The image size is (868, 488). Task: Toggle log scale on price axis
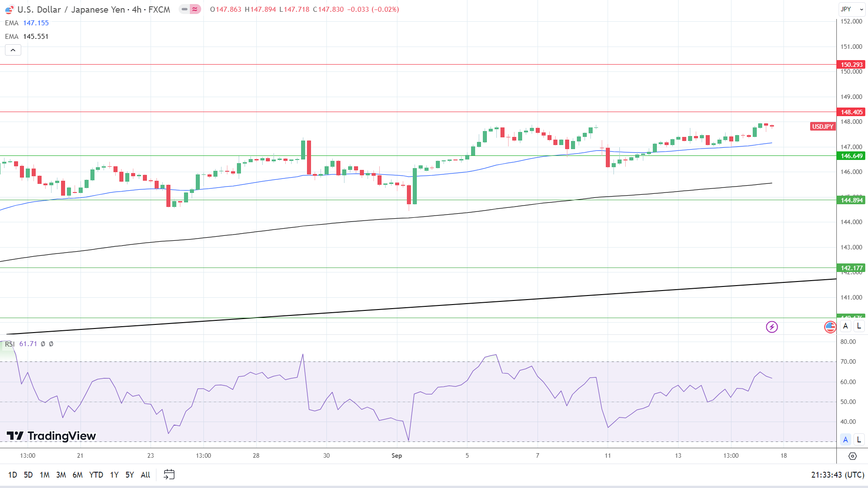click(x=859, y=326)
